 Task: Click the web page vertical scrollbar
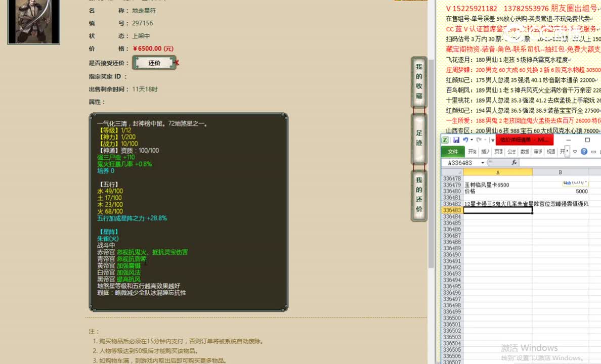(431, 163)
